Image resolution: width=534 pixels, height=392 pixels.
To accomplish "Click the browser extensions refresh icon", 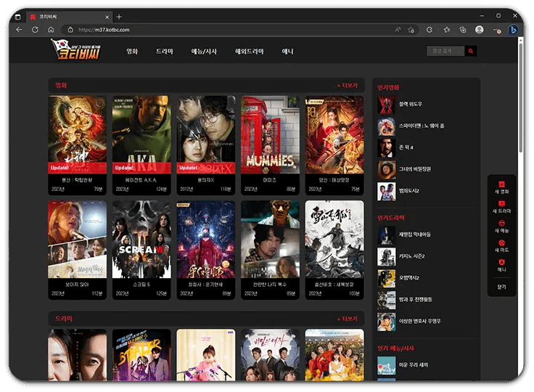I will (x=430, y=30).
